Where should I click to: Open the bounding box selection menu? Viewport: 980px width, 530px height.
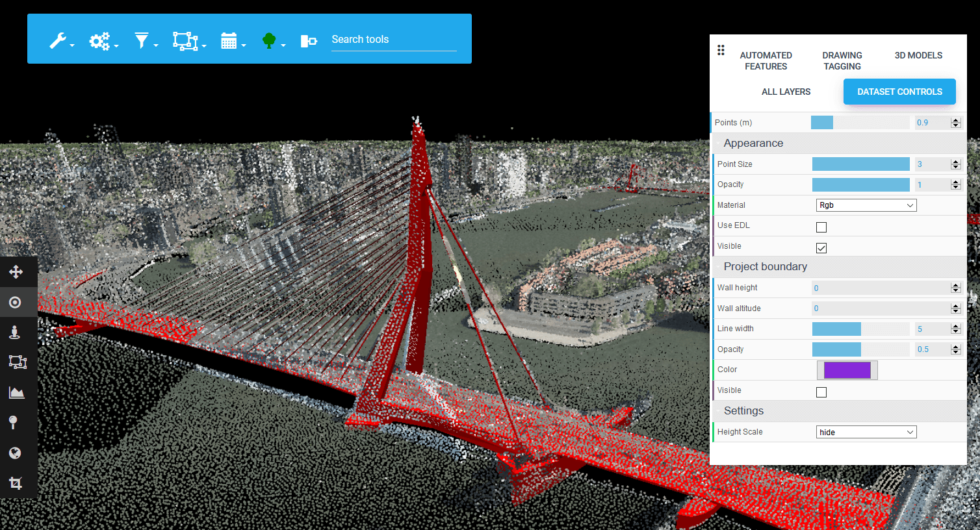(185, 42)
